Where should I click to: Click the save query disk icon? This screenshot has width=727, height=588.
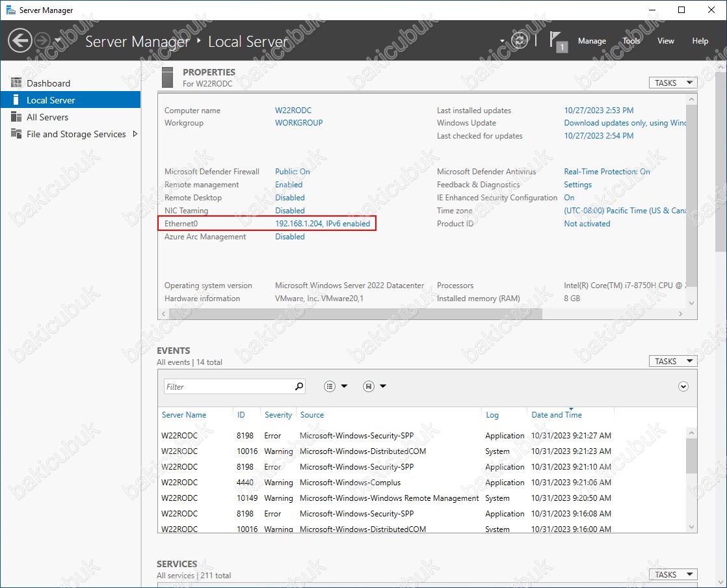pos(368,386)
